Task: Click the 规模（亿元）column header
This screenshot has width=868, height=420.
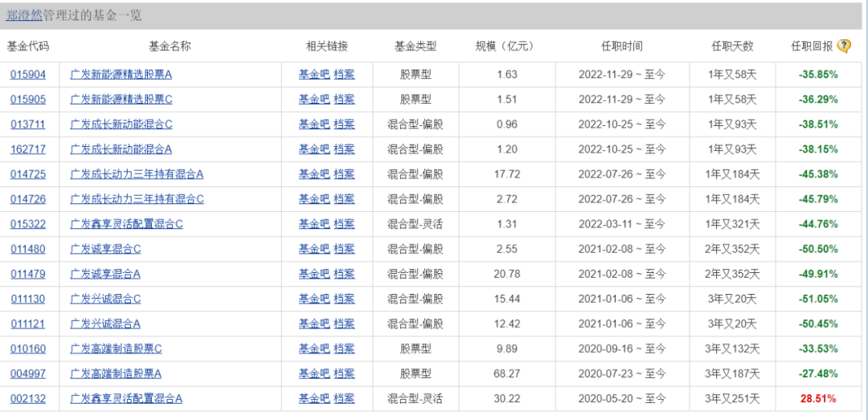Action: coord(505,47)
